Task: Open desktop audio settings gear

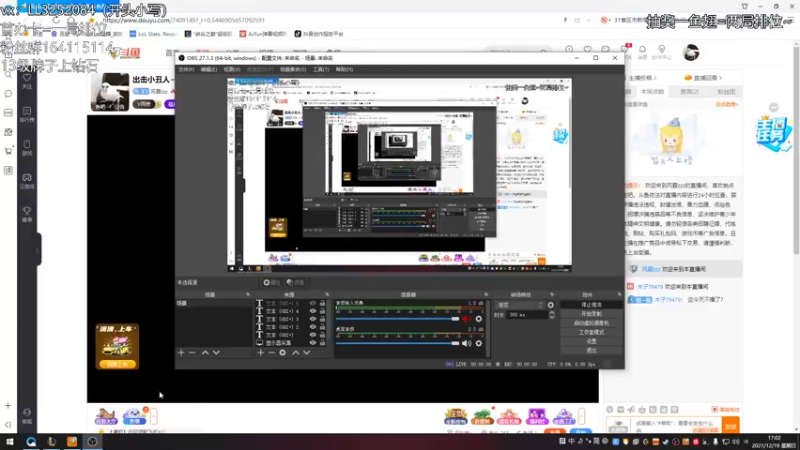Action: click(x=479, y=343)
